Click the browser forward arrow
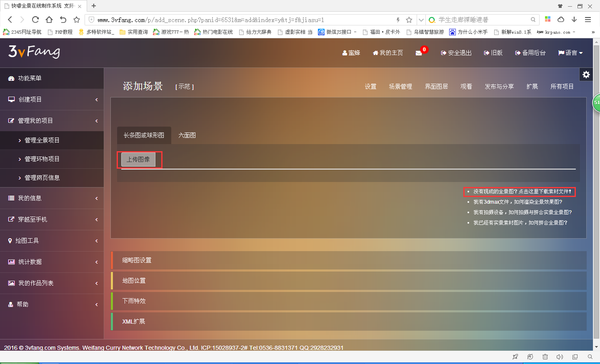This screenshot has height=364, width=600. pos(22,20)
